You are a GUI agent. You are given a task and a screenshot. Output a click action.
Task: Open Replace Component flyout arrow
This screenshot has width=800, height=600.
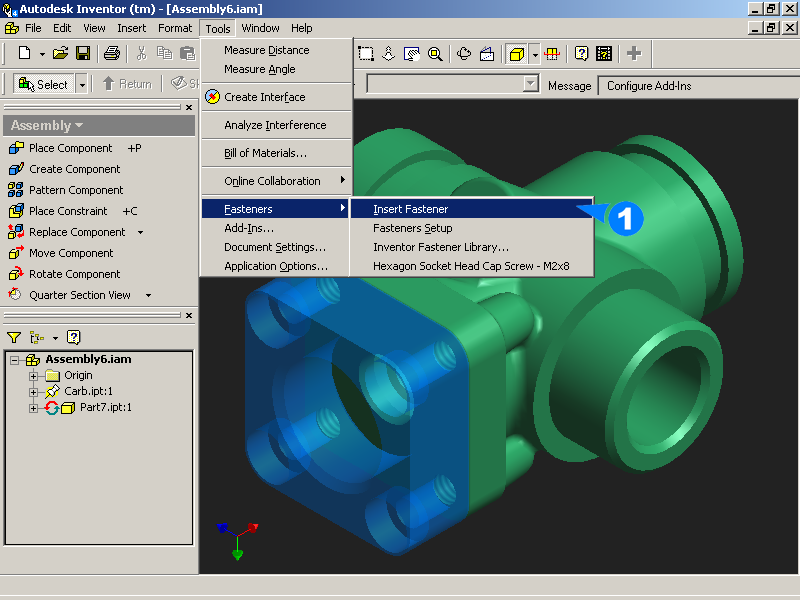pyautogui.click(x=141, y=233)
